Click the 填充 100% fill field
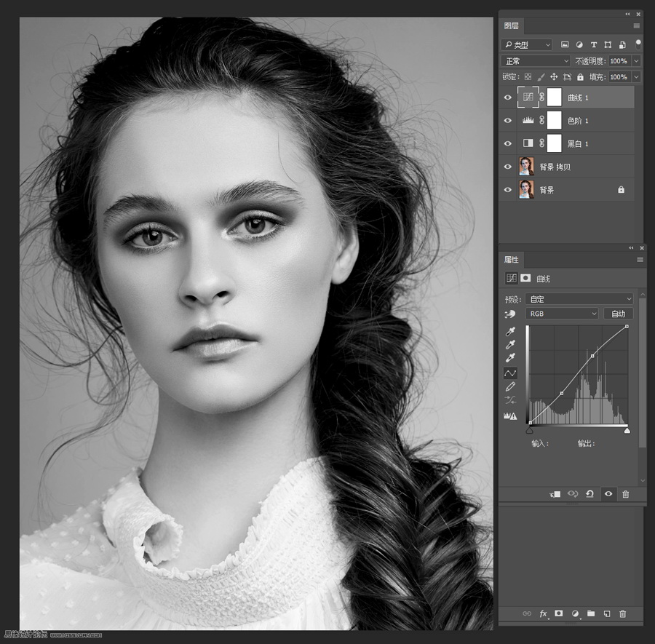655x644 pixels. (x=620, y=77)
